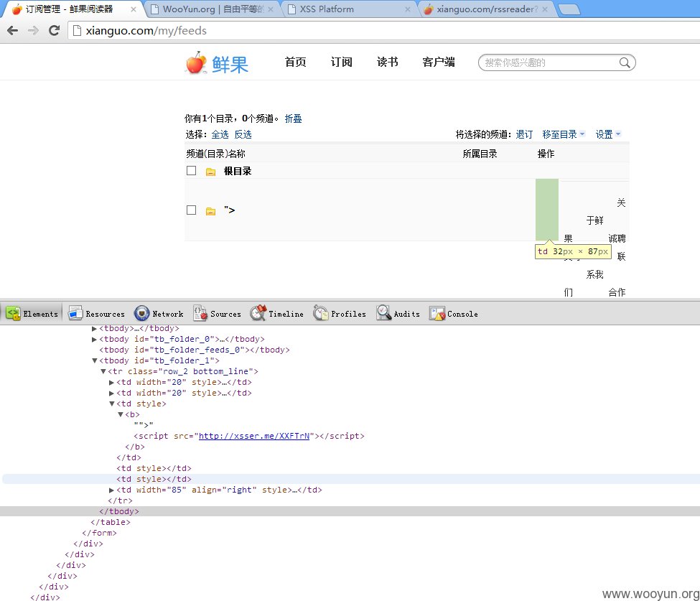Collapse the tr class row_2 bottom_line node
This screenshot has width=700, height=601.
(x=103, y=371)
